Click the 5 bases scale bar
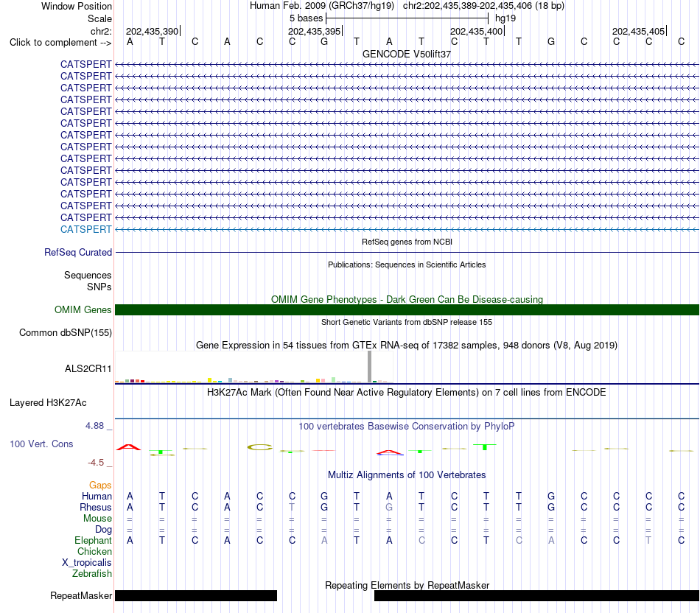Image resolution: width=700 pixels, height=613 pixels. click(407, 18)
